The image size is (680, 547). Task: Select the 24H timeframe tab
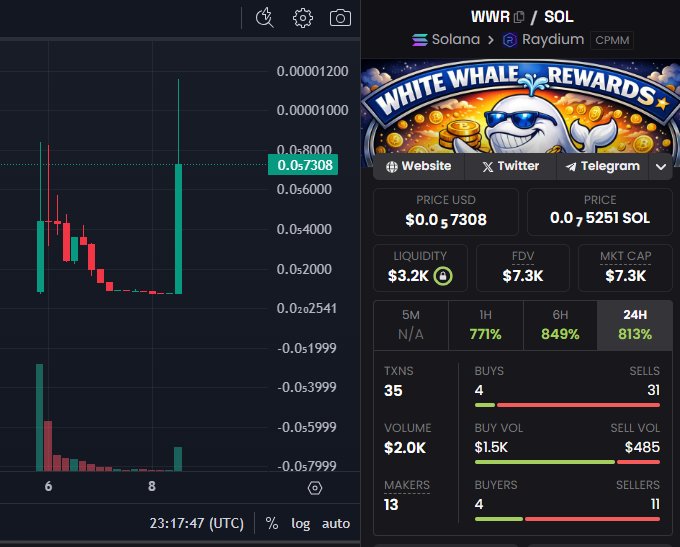635,325
